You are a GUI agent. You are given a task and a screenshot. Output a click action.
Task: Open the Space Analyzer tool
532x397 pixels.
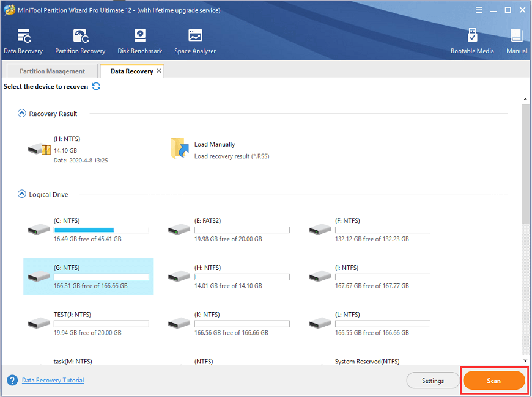(195, 42)
